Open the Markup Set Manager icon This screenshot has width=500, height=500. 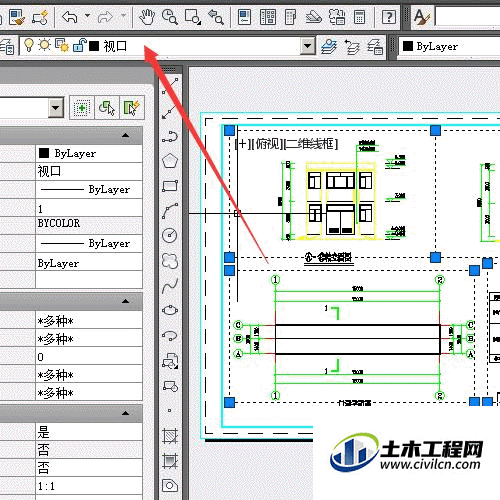pyautogui.click(x=337, y=17)
